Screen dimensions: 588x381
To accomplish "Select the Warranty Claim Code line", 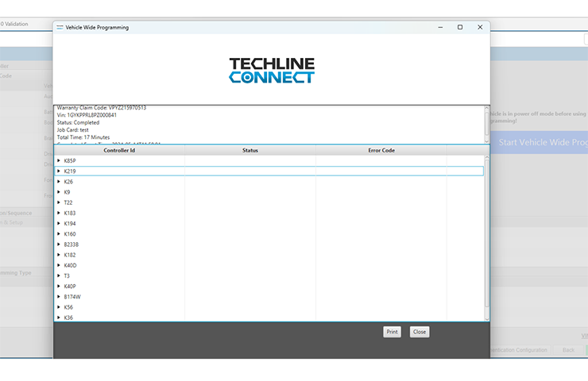I will (x=102, y=108).
